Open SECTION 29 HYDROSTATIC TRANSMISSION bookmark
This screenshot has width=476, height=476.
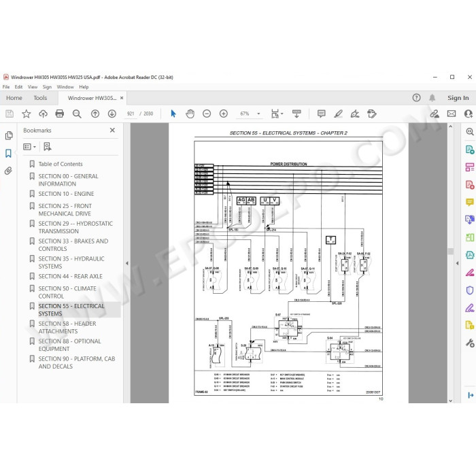point(75,227)
